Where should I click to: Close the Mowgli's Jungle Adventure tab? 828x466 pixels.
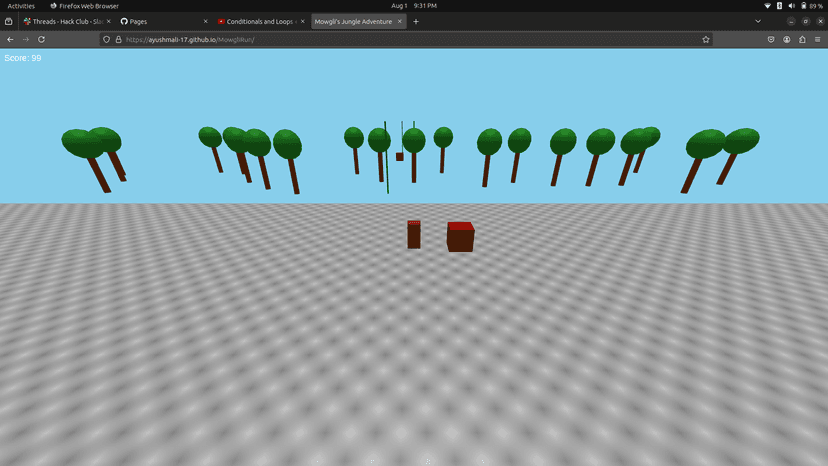click(x=400, y=22)
